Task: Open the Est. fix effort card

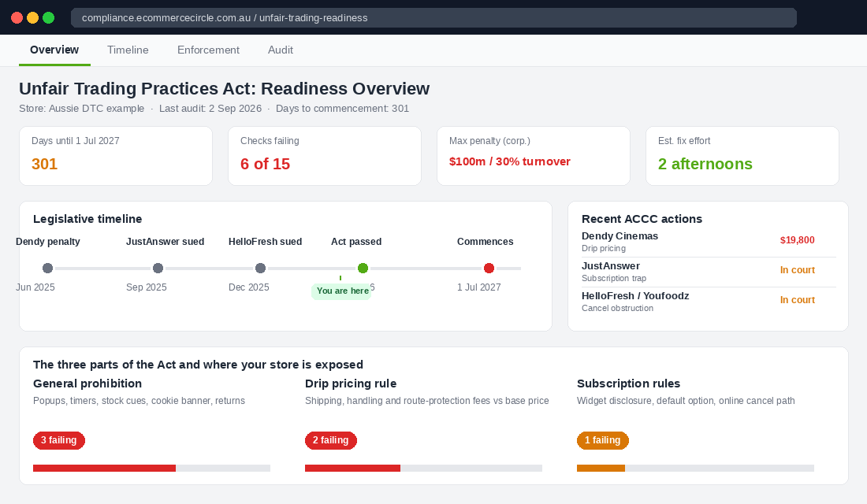Action: click(742, 156)
